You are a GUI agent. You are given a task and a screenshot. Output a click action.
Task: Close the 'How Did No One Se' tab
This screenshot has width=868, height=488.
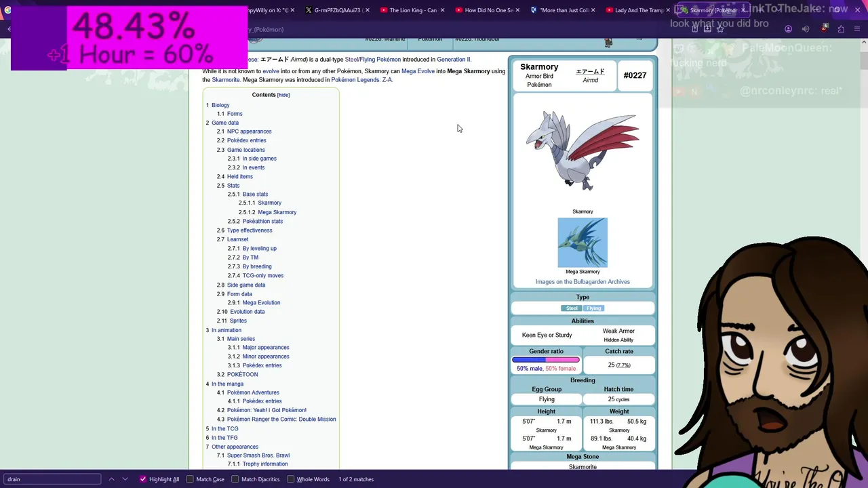coord(518,10)
